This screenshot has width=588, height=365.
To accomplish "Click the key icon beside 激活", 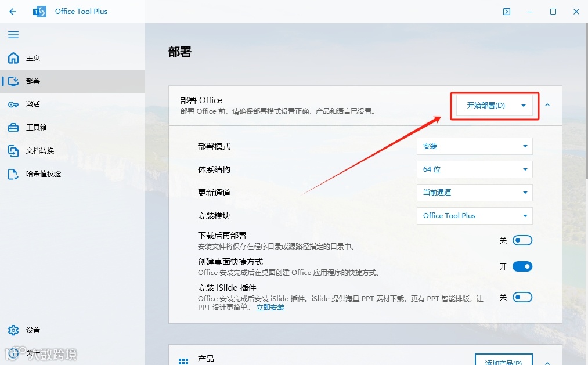I will coord(13,104).
